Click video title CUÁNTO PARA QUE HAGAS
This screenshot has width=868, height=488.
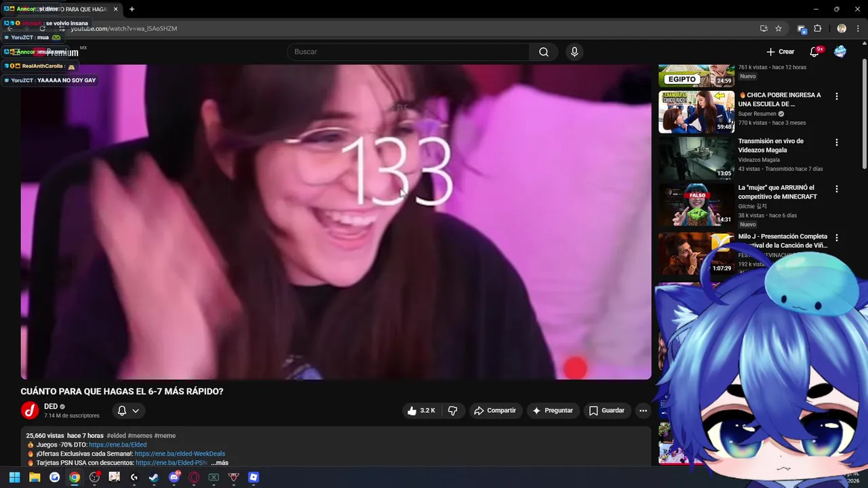coord(122,392)
